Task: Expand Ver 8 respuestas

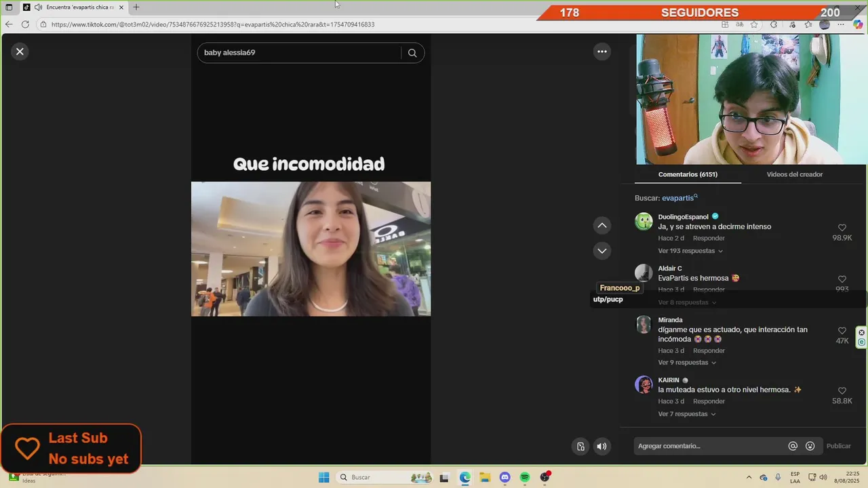Action: 687,302
